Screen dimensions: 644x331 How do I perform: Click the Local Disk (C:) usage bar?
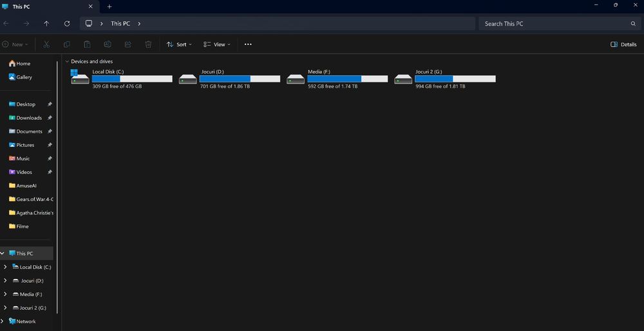132,79
